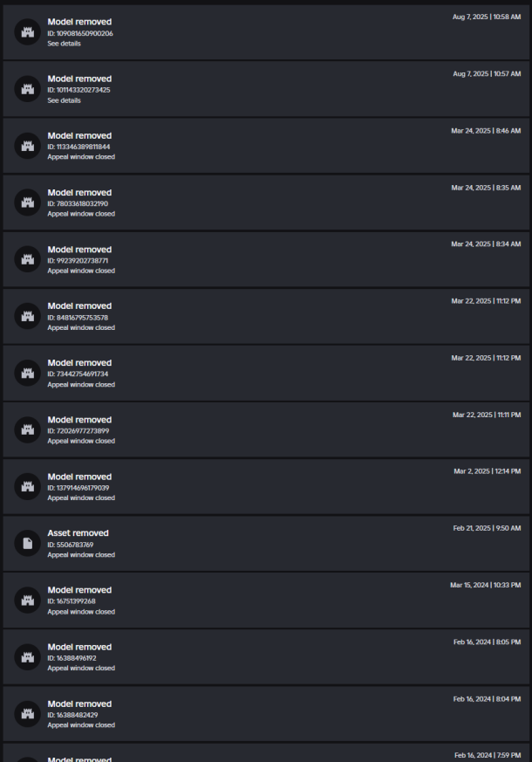Click model icon for ID 109081650900206
The image size is (532, 762).
coord(27,32)
